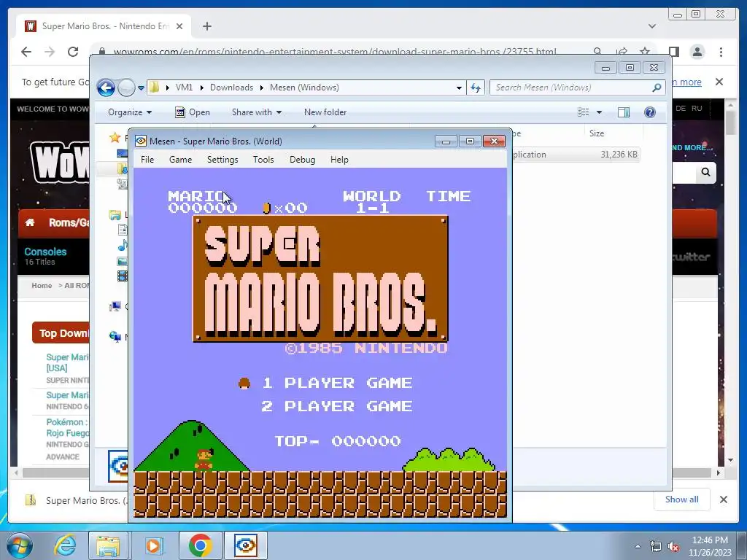Open the File menu in Mesen

click(147, 160)
